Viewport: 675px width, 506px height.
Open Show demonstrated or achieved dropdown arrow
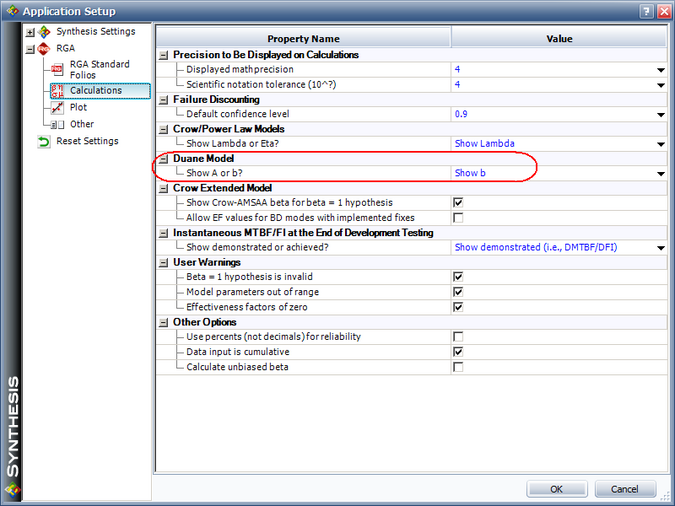[661, 248]
